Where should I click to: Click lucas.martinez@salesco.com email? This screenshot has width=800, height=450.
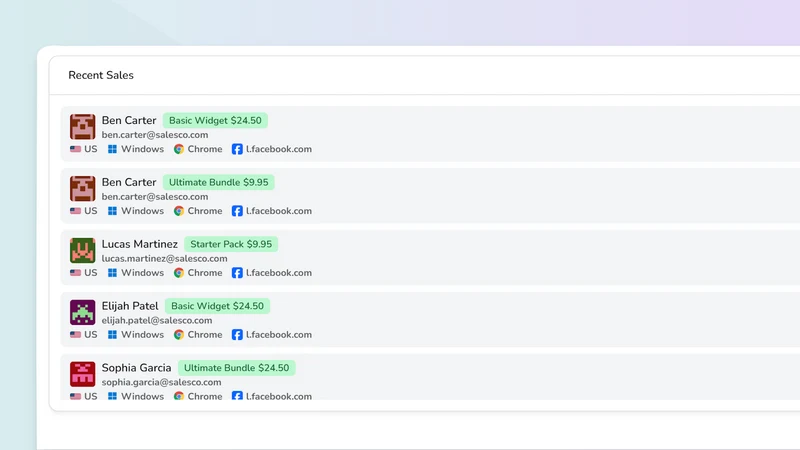[x=164, y=259]
